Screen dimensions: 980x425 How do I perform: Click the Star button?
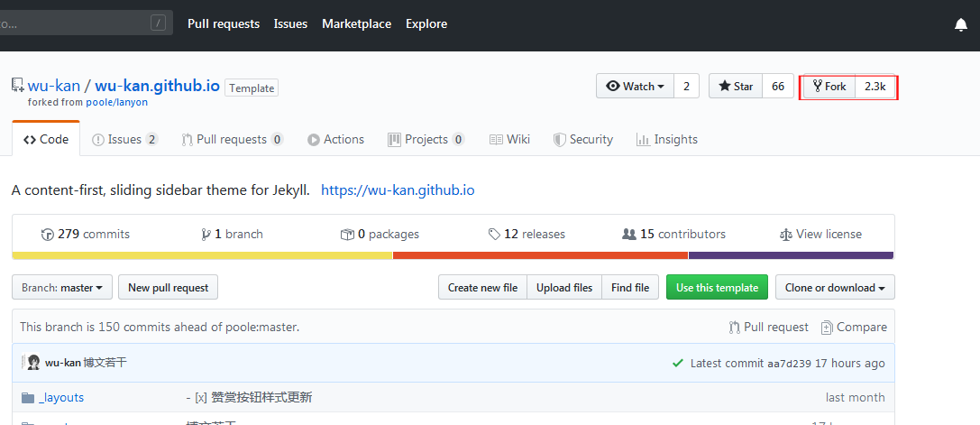[736, 87]
